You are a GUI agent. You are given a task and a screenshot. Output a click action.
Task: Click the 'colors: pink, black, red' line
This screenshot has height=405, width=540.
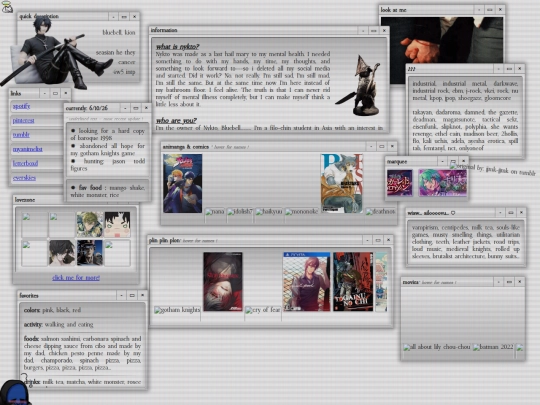click(52, 310)
